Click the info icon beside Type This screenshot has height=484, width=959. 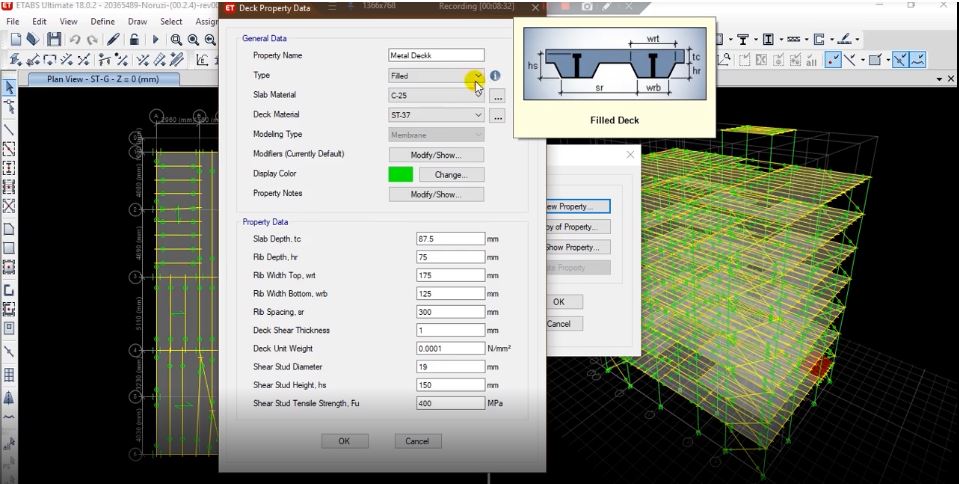(496, 76)
